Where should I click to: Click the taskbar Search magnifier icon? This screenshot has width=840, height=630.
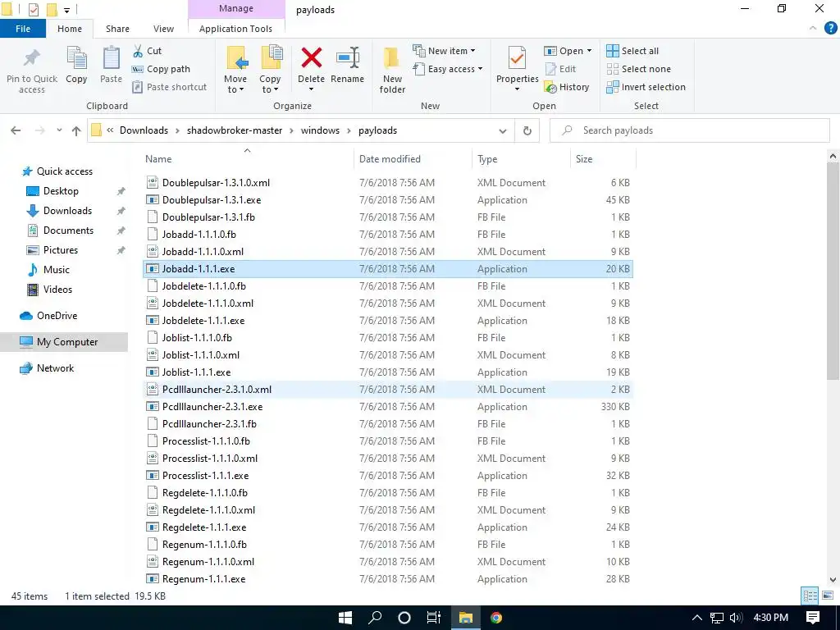[375, 618]
